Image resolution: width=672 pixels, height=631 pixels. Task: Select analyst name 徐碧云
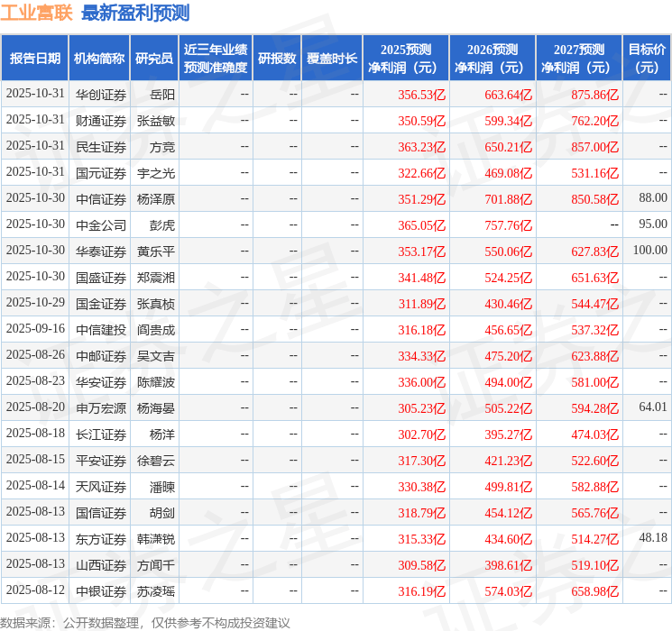(156, 461)
